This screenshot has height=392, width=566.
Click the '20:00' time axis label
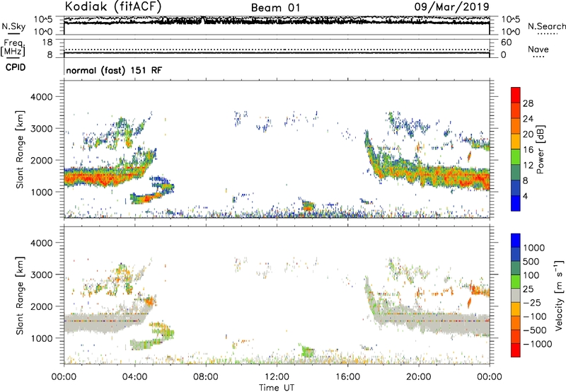click(418, 377)
